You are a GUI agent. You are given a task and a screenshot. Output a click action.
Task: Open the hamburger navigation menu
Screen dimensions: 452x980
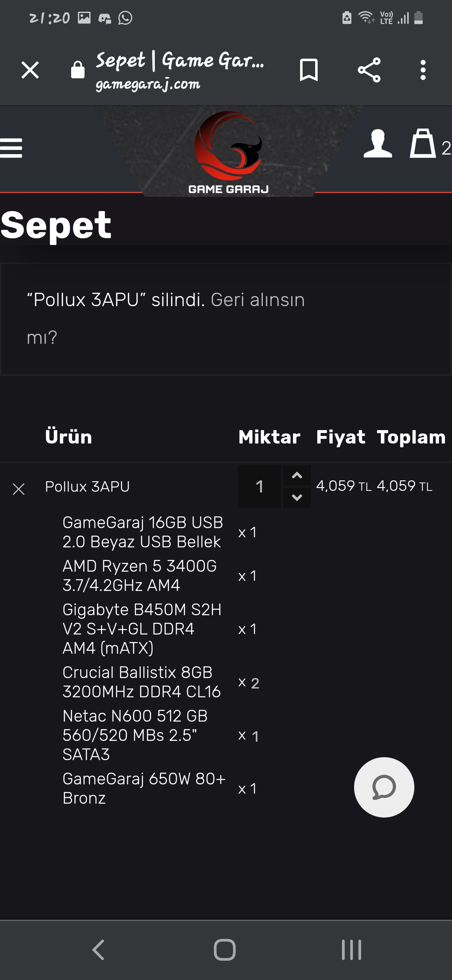click(x=11, y=148)
